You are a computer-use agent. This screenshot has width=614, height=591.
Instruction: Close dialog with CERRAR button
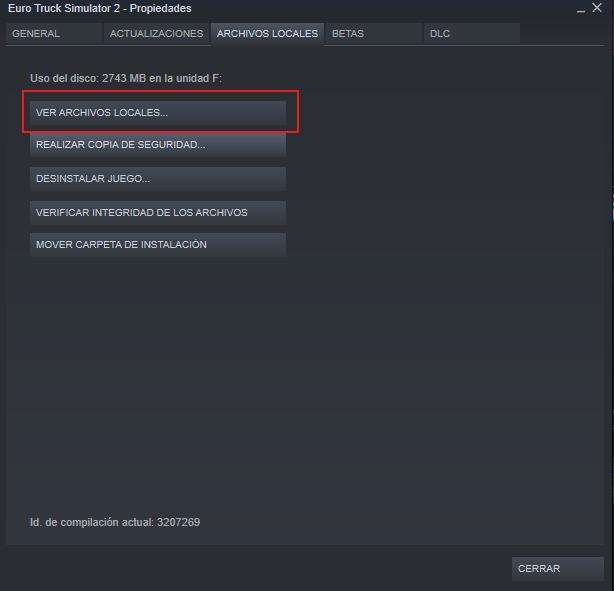point(558,569)
